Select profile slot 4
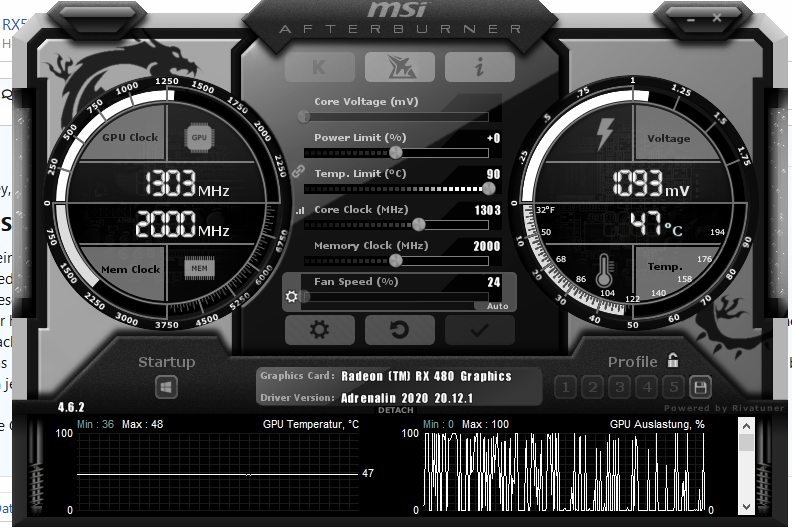The width and height of the screenshot is (792, 528). [x=647, y=388]
